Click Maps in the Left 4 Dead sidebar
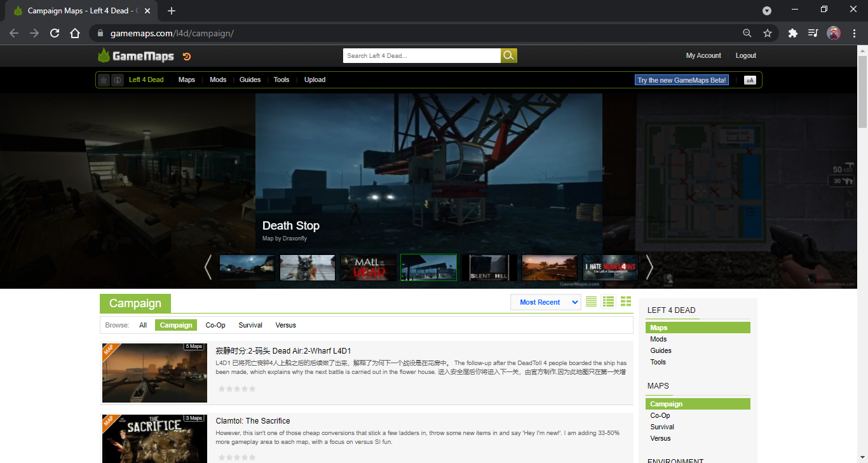This screenshot has width=868, height=463. click(x=698, y=328)
